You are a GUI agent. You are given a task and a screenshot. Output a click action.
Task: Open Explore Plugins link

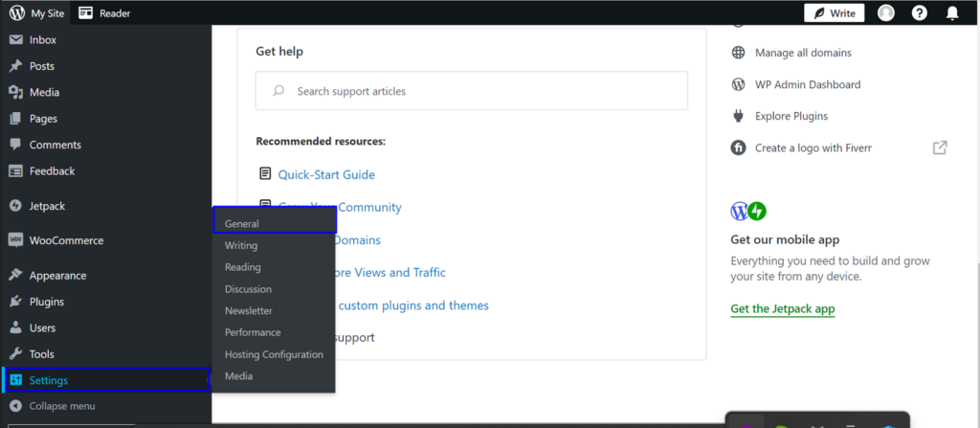click(x=791, y=116)
